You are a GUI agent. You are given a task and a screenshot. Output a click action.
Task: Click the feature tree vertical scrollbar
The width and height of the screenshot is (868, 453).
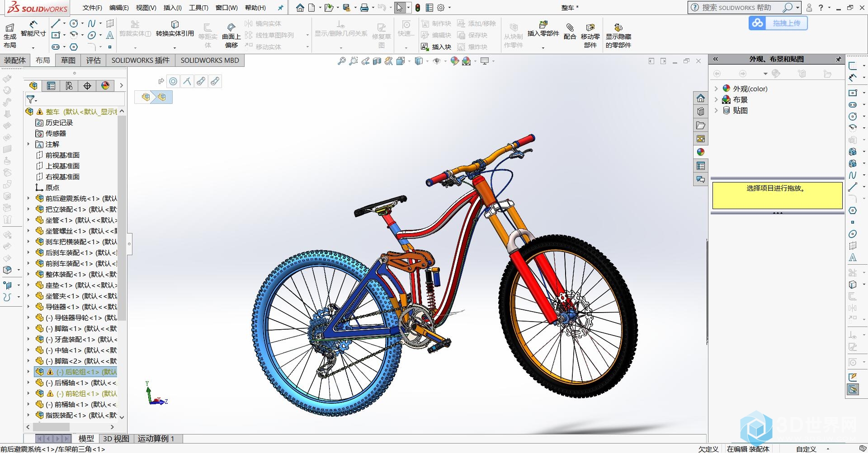coord(121,218)
